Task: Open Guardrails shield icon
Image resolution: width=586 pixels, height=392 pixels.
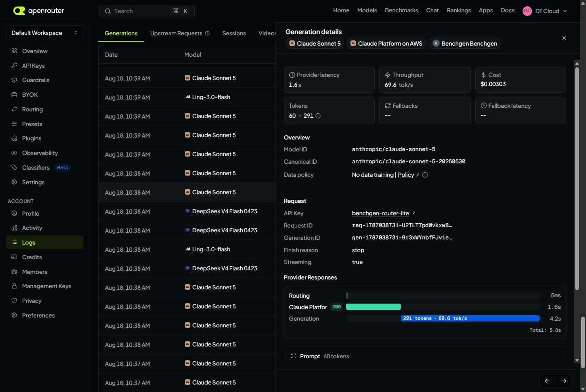Action: tap(14, 80)
